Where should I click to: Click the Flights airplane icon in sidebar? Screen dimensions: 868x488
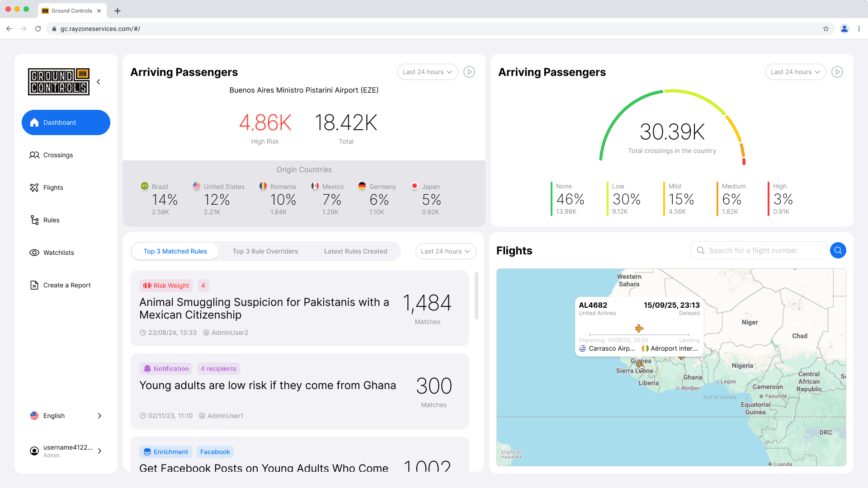(34, 188)
